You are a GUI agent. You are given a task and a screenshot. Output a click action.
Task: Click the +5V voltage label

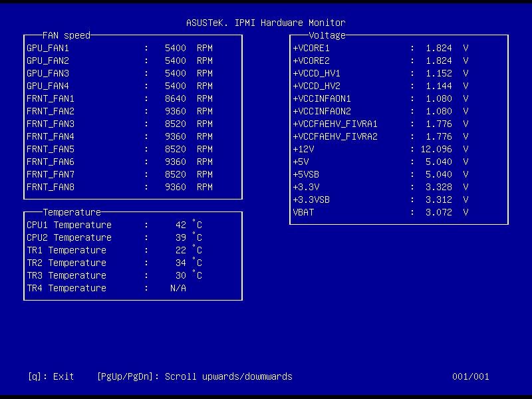click(x=301, y=162)
